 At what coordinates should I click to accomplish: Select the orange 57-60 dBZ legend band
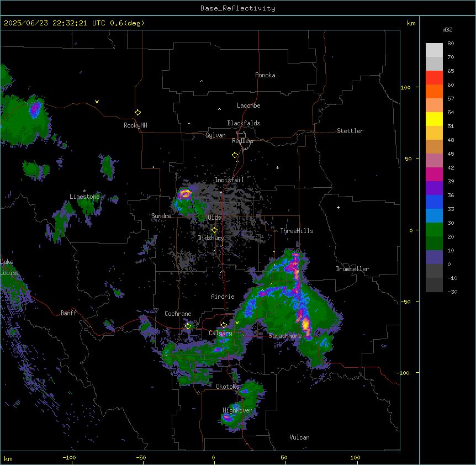click(x=434, y=91)
